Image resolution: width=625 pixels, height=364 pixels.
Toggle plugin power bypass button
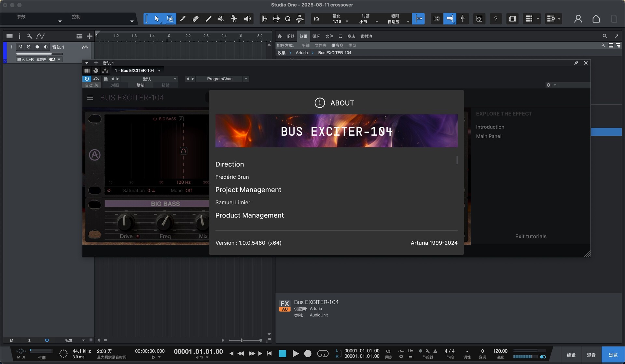(87, 79)
